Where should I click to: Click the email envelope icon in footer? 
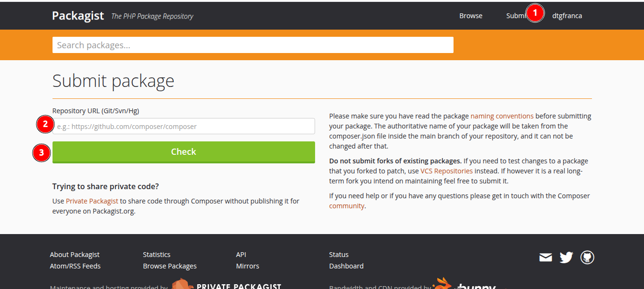tap(545, 258)
